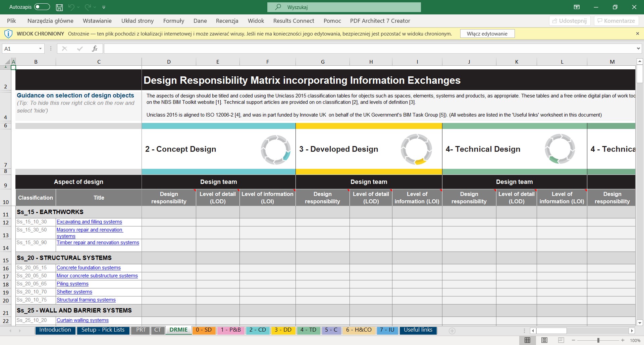Click the zoom slider handle
The height and width of the screenshot is (345, 644).
(598, 340)
